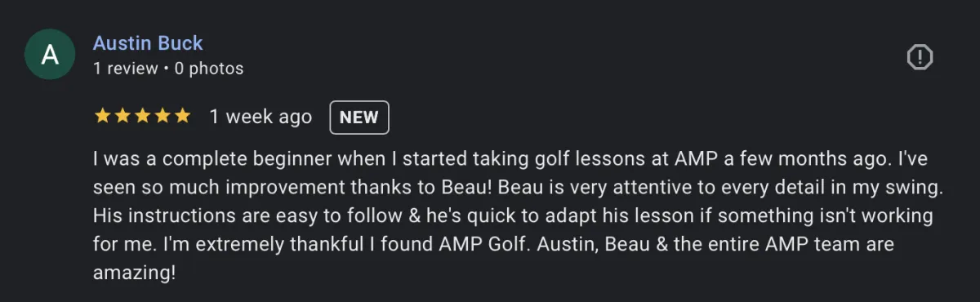Select the fourth gold rating star

click(162, 117)
